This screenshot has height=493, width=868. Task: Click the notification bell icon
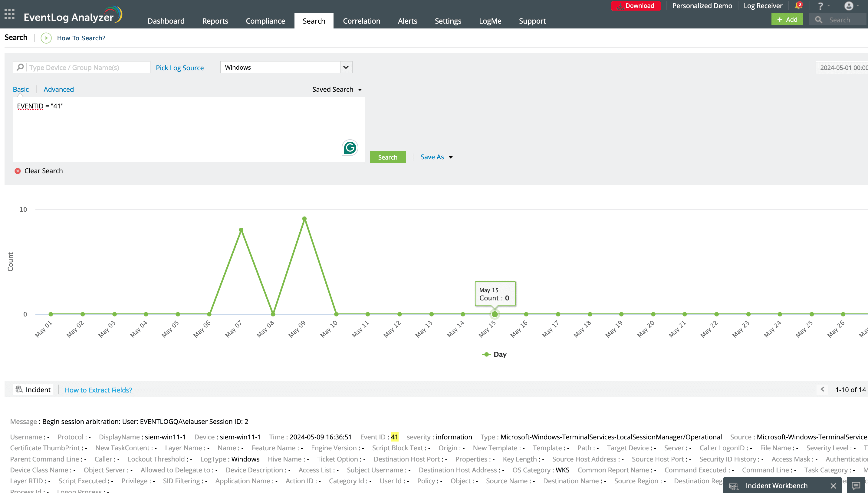tap(798, 6)
